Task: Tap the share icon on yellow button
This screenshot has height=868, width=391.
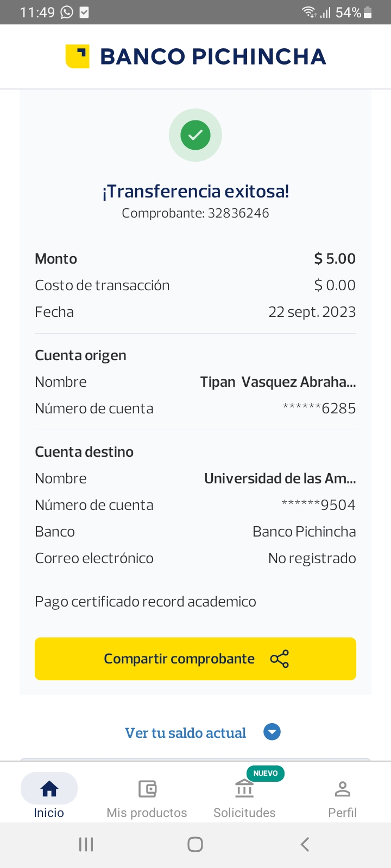Action: pos(279,659)
